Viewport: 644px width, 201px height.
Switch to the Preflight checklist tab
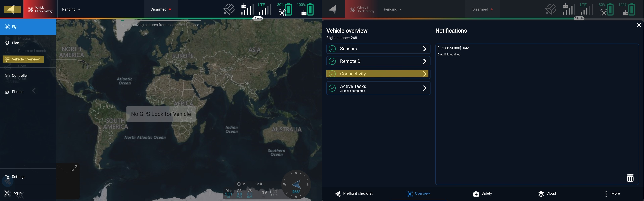coord(354,193)
